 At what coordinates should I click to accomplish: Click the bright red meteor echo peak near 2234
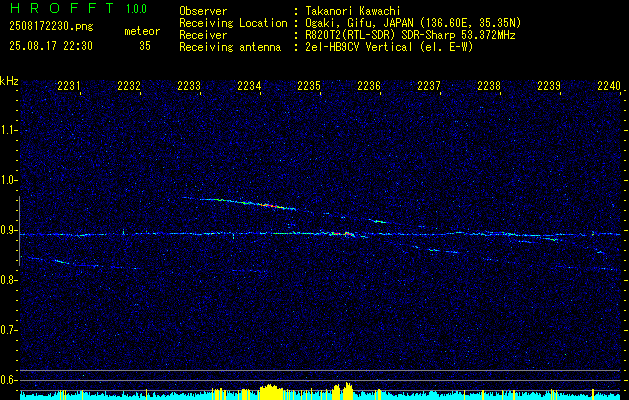[268, 205]
